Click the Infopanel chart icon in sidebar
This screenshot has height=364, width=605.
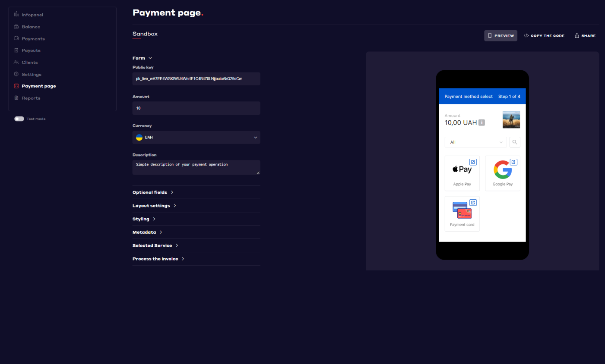click(x=16, y=15)
